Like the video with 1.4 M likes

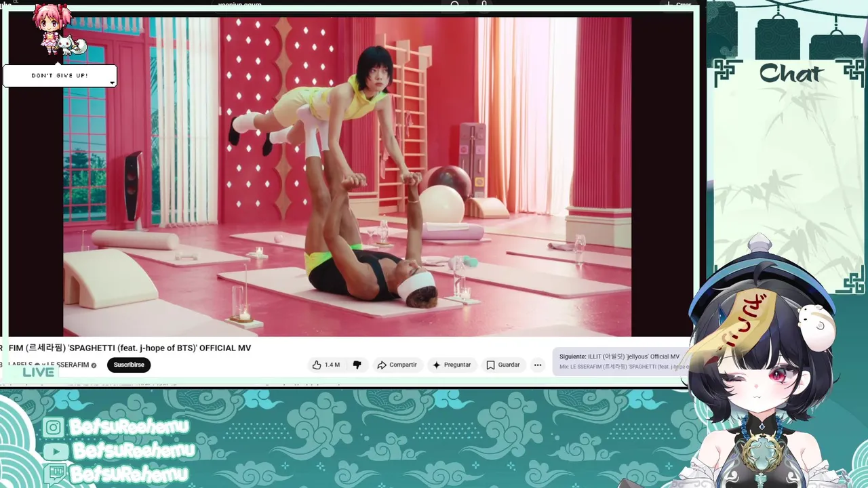326,365
